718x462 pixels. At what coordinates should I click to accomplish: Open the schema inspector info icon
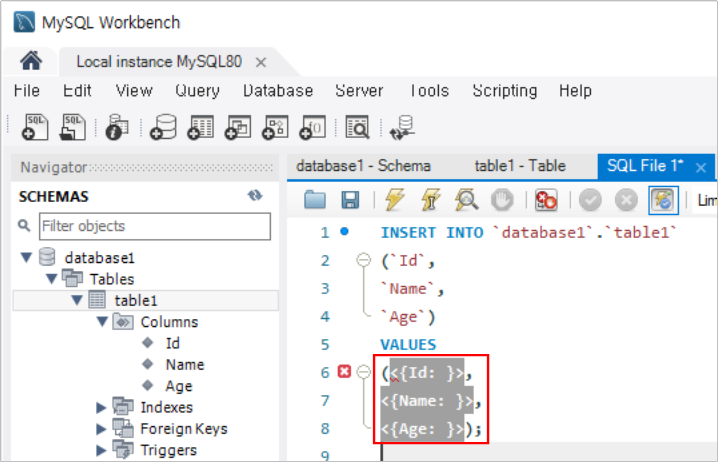pyautogui.click(x=117, y=127)
